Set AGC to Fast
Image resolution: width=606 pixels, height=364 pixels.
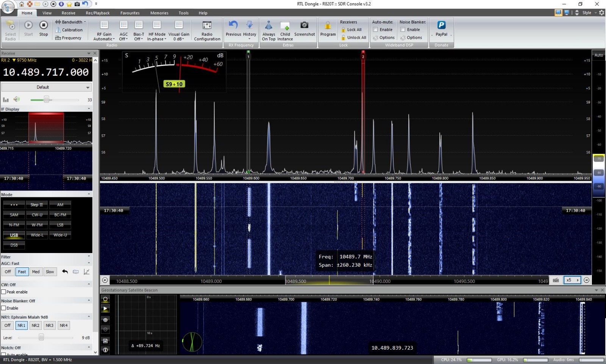click(22, 272)
